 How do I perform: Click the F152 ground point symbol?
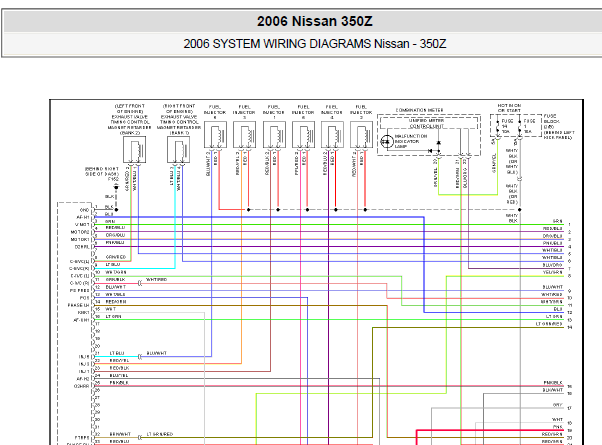point(116,188)
